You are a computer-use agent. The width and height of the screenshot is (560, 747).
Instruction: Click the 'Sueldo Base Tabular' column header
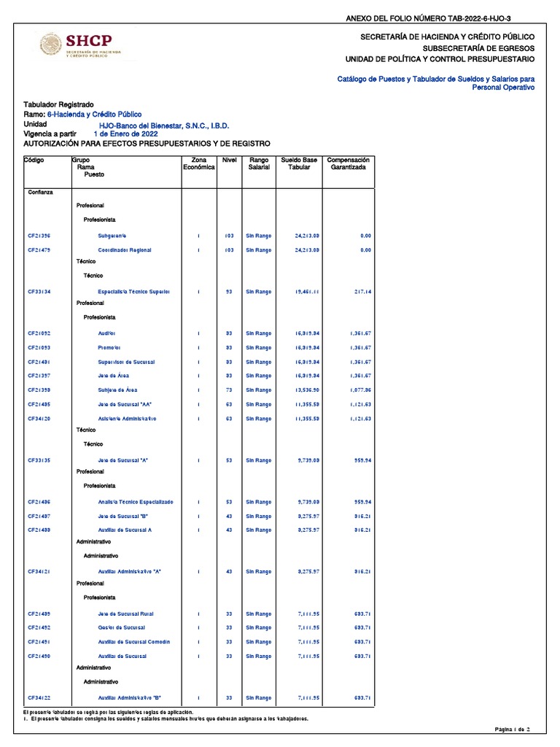299,163
